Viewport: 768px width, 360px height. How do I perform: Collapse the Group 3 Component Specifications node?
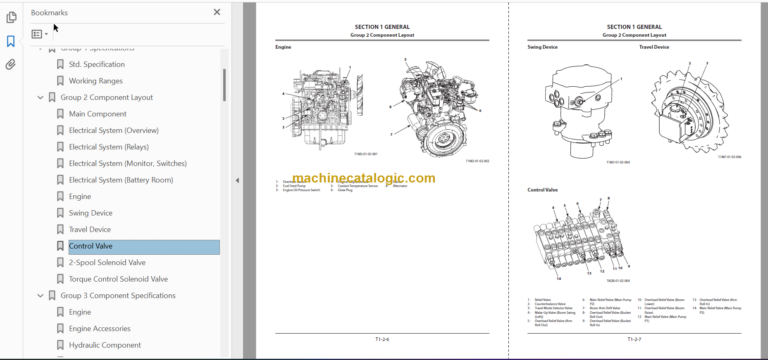[x=40, y=295]
